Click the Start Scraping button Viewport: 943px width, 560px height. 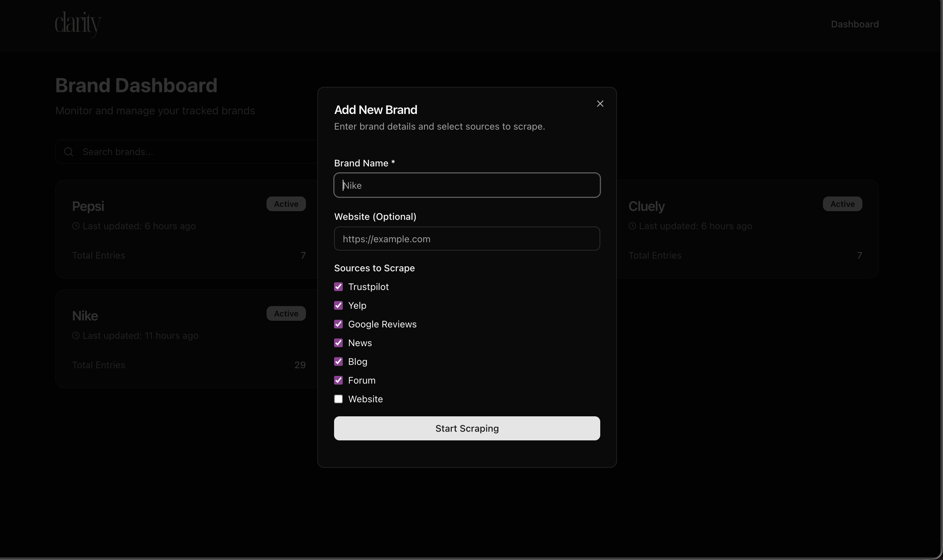click(x=467, y=428)
